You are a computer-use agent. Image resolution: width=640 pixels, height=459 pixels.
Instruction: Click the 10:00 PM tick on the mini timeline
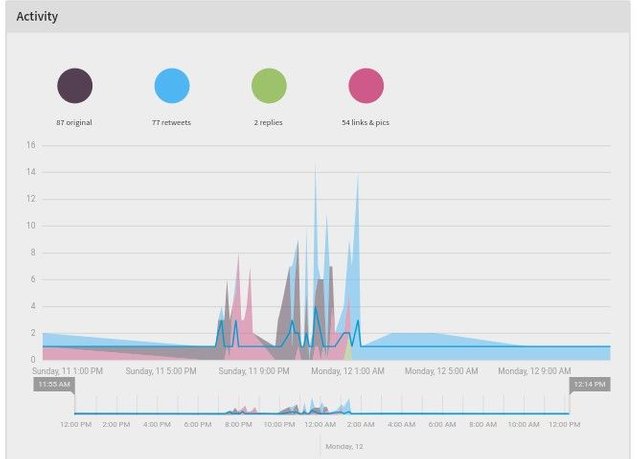[x=279, y=424]
